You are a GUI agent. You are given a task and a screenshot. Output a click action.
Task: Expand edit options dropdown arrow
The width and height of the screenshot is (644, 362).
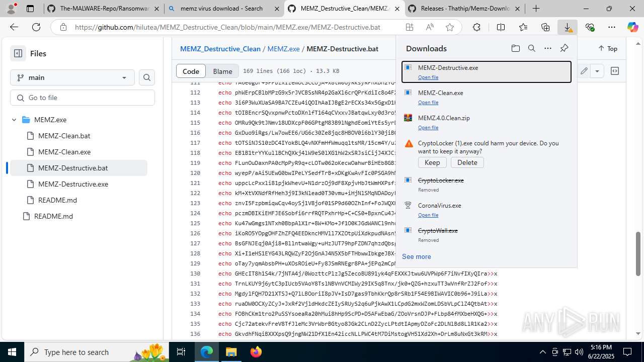pos(597,71)
